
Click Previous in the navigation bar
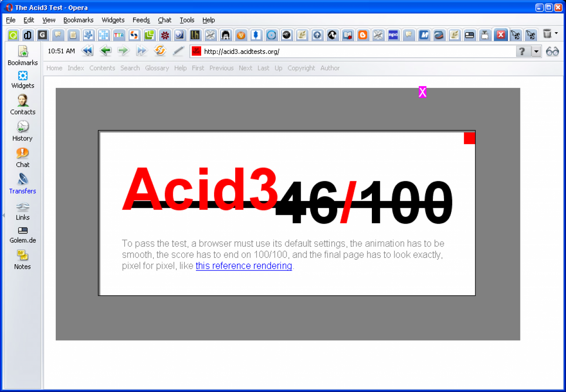point(222,68)
